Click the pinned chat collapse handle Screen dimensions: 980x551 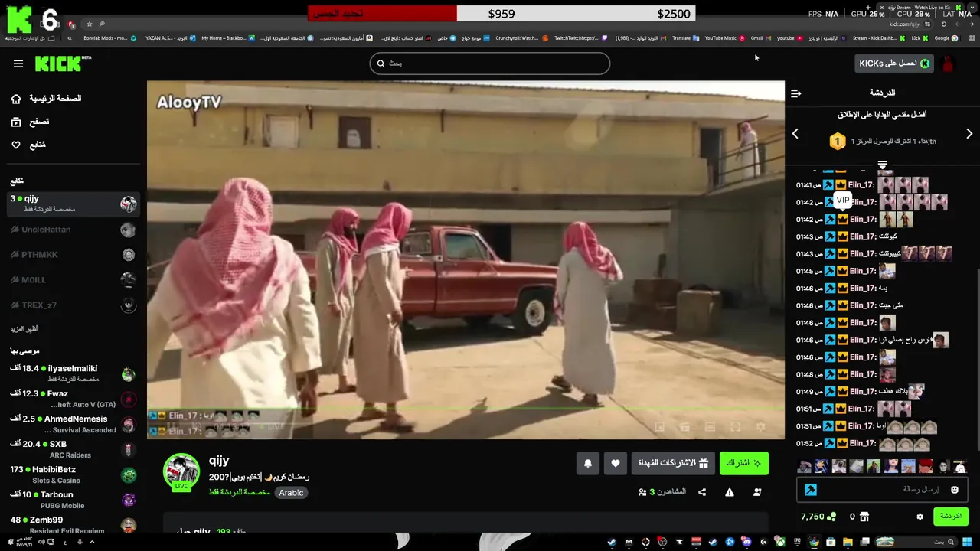point(882,165)
